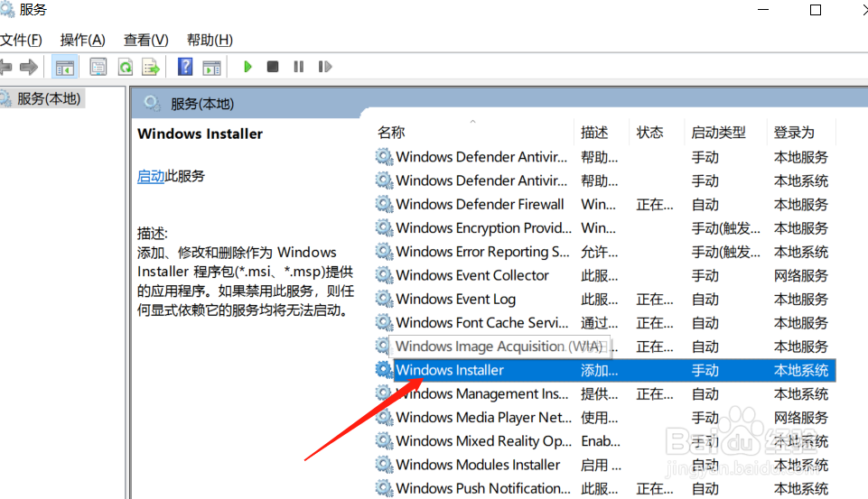Minimize the 服务 window
This screenshot has width=868, height=499.
pyautogui.click(x=763, y=10)
